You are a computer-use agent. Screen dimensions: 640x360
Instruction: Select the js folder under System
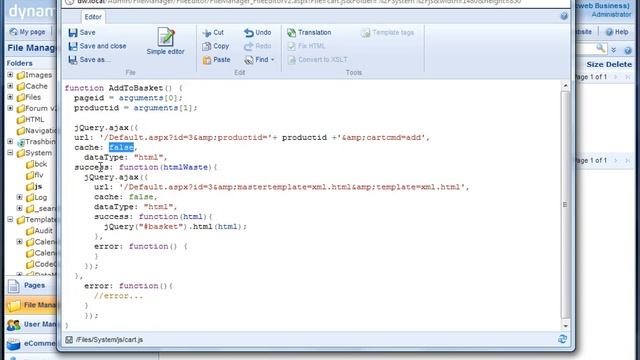point(34,186)
